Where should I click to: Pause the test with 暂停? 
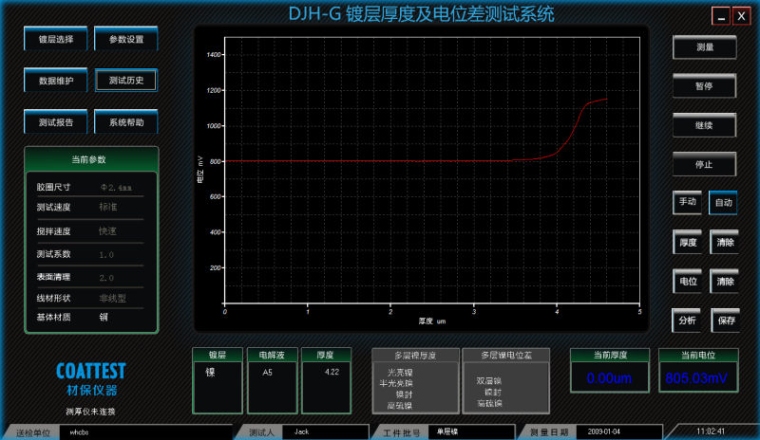click(704, 86)
